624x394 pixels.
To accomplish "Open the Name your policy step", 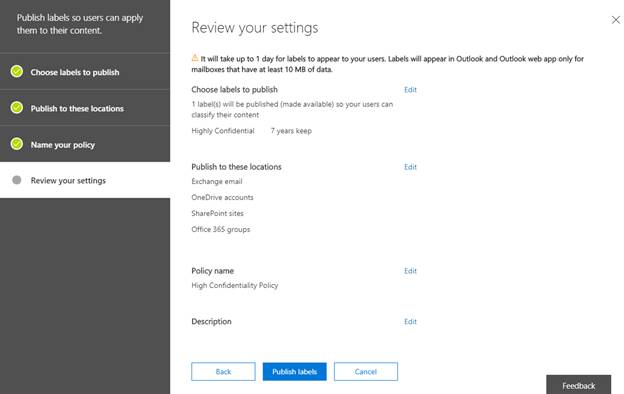I will (85, 144).
